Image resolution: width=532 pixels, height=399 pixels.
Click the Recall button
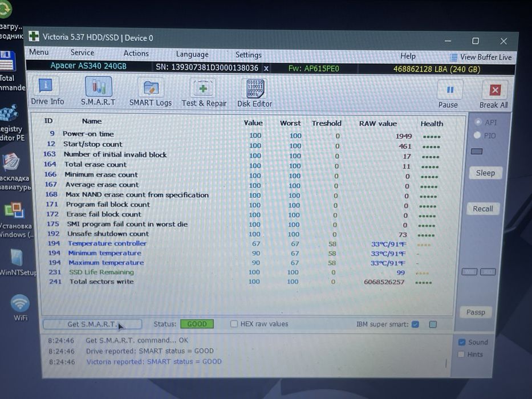tap(483, 209)
